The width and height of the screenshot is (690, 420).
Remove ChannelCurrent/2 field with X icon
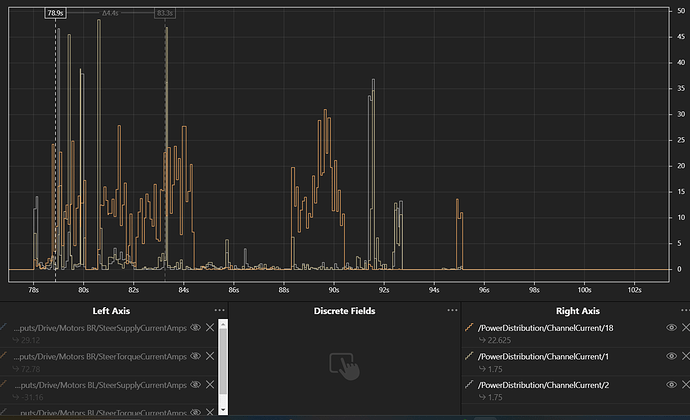pyautogui.click(x=686, y=385)
